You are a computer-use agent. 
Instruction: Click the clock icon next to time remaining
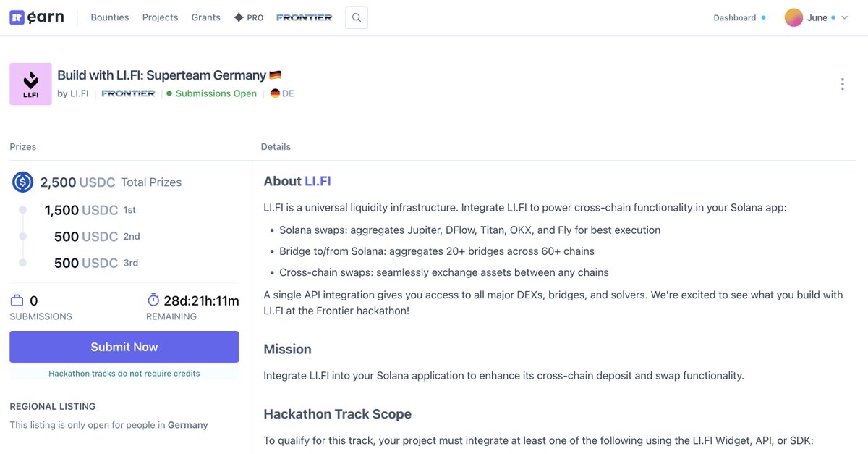(153, 300)
